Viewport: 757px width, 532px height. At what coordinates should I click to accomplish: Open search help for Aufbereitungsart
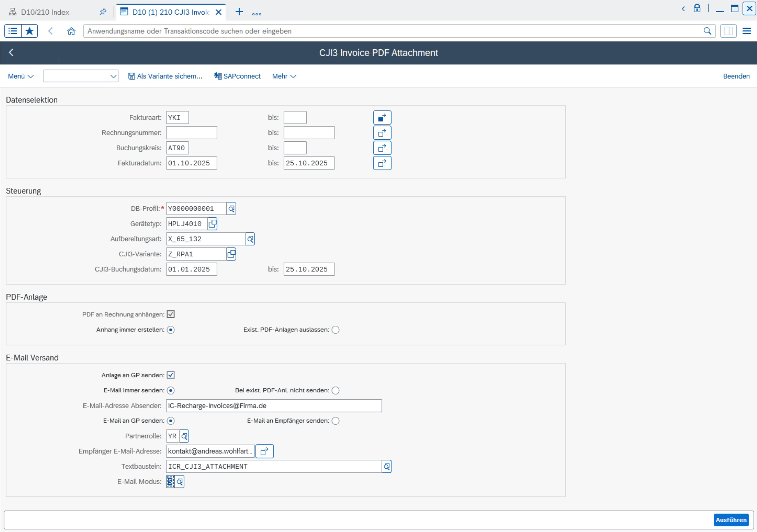tap(250, 239)
